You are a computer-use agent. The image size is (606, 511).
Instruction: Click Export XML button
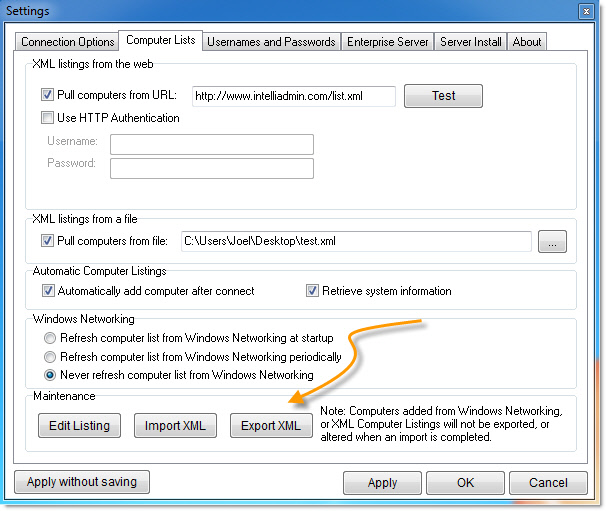pyautogui.click(x=271, y=426)
